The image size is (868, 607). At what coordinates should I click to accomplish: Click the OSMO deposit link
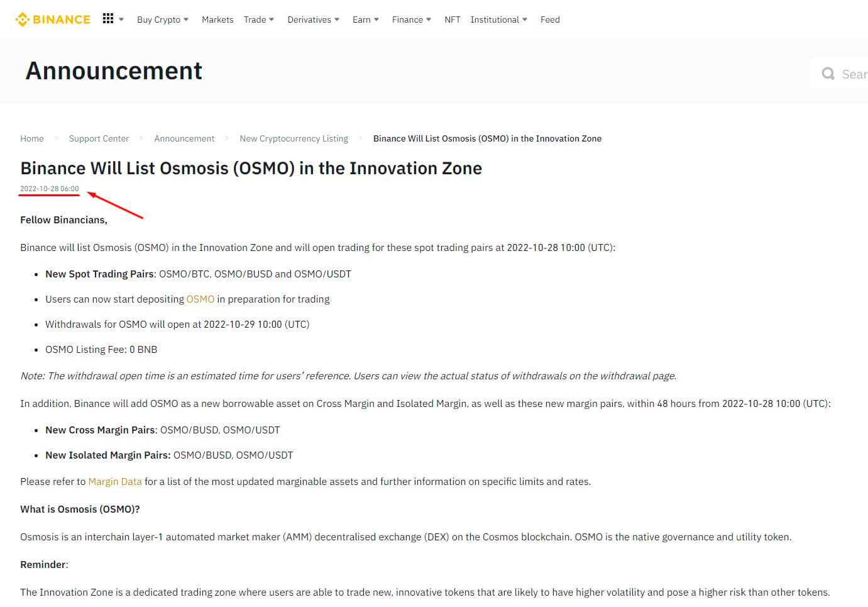[200, 299]
